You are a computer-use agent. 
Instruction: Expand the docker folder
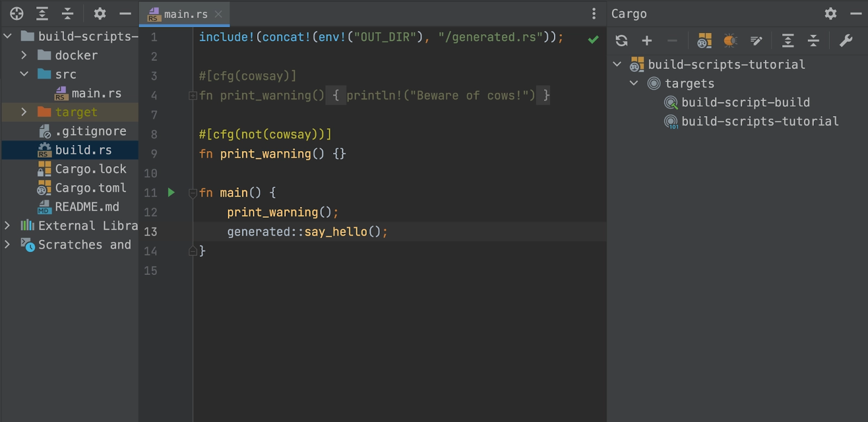click(x=24, y=55)
